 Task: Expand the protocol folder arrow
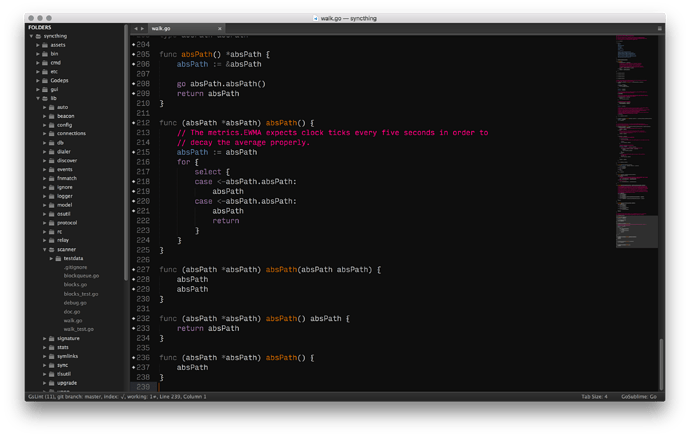coord(44,223)
